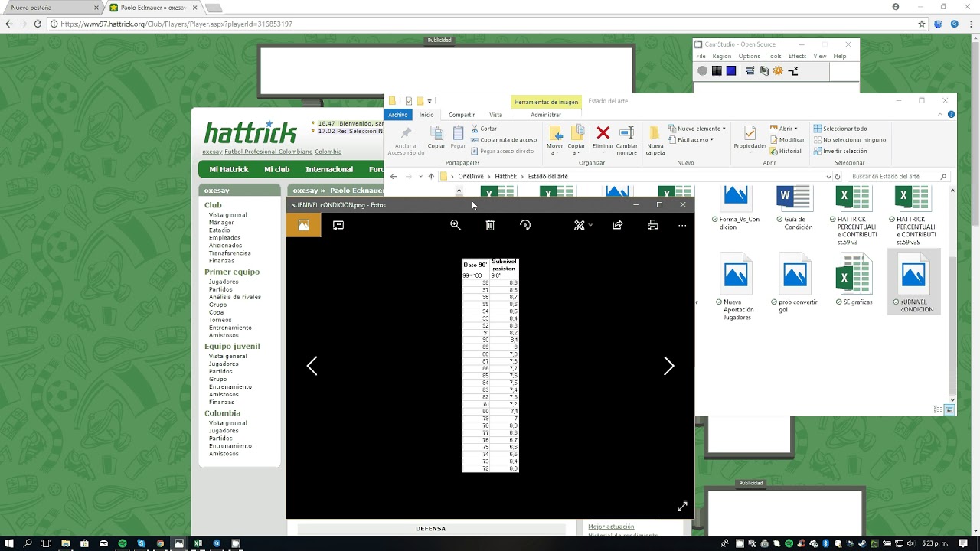The width and height of the screenshot is (980, 551).
Task: Click Finanzas link under Club
Action: pos(222,260)
